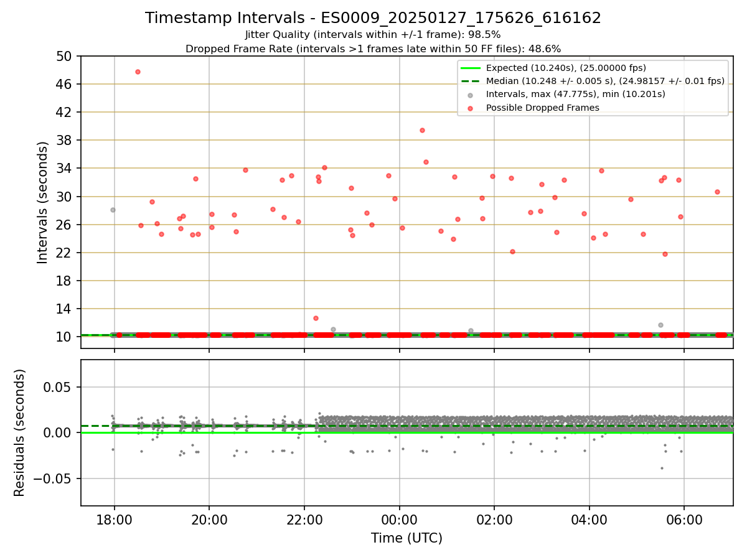Click the red Possible Dropped Frames legend marker
Viewport: 747px width, 560px height.
coord(470,108)
